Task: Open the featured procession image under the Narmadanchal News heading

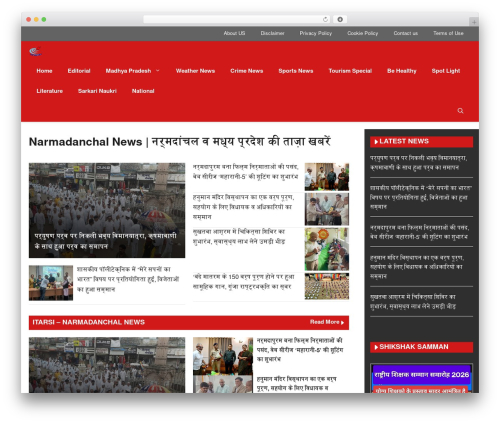Action: [107, 210]
